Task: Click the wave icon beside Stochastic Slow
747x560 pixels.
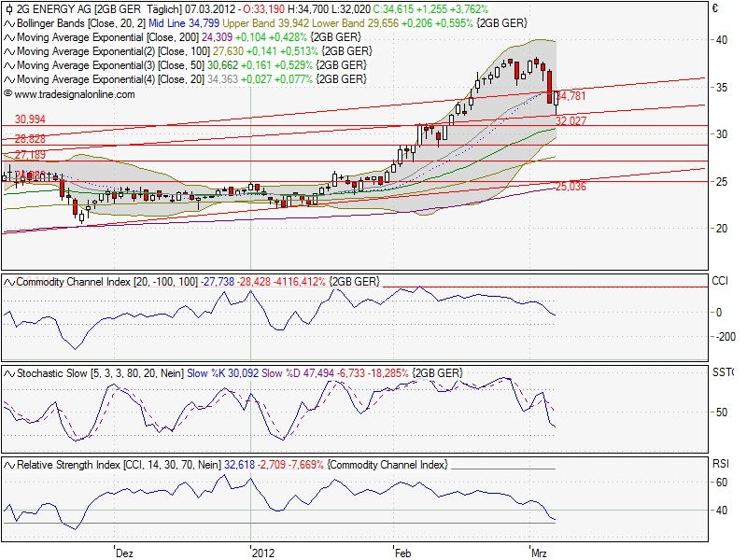Action: [x=9, y=372]
